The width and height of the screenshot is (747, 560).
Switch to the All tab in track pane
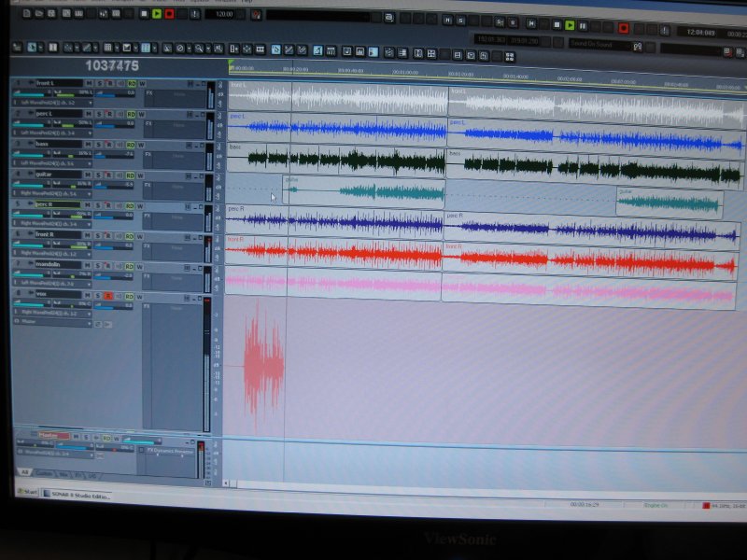pos(25,472)
